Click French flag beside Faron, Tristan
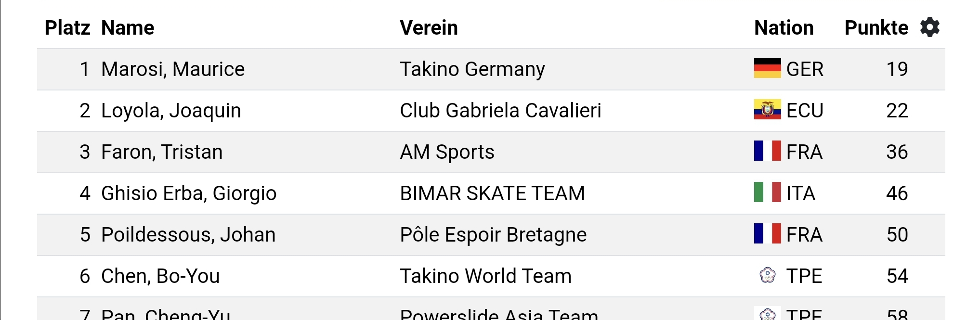The width and height of the screenshot is (980, 320). (767, 151)
